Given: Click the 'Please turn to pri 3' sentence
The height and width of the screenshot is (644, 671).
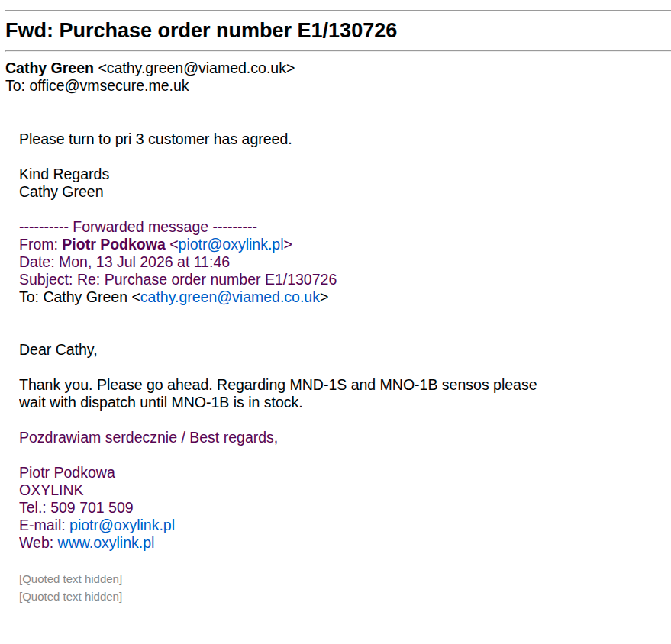Looking at the screenshot, I should [155, 140].
